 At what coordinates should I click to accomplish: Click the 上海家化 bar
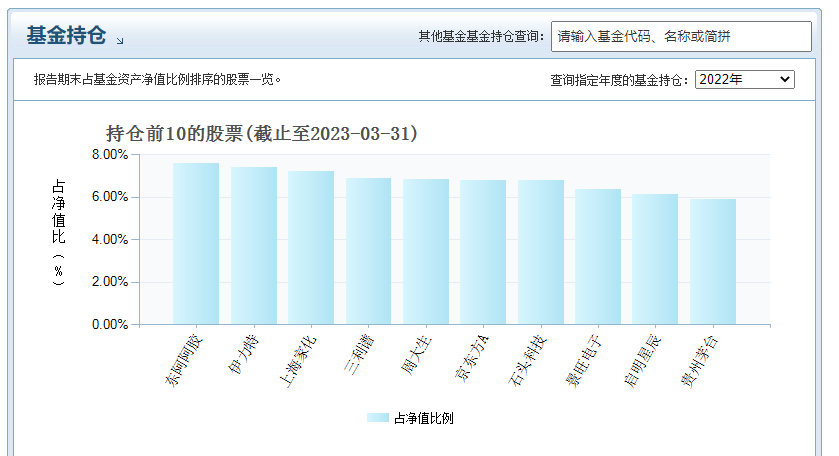pyautogui.click(x=311, y=248)
